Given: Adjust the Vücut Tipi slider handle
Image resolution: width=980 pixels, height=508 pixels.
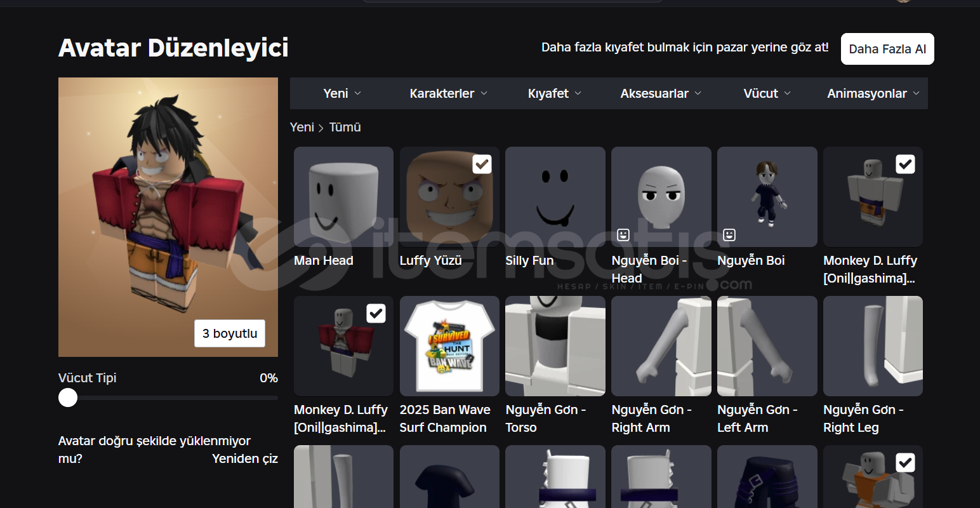Looking at the screenshot, I should click(x=68, y=398).
